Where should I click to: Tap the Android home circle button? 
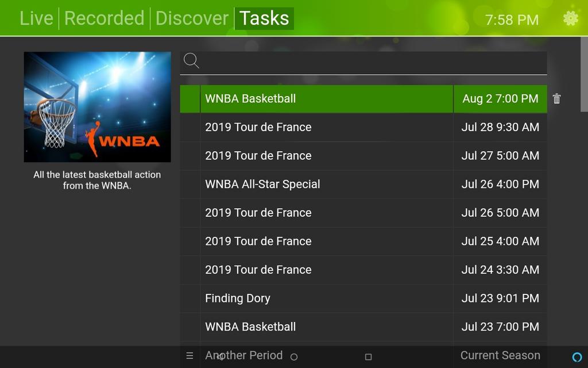tap(294, 356)
